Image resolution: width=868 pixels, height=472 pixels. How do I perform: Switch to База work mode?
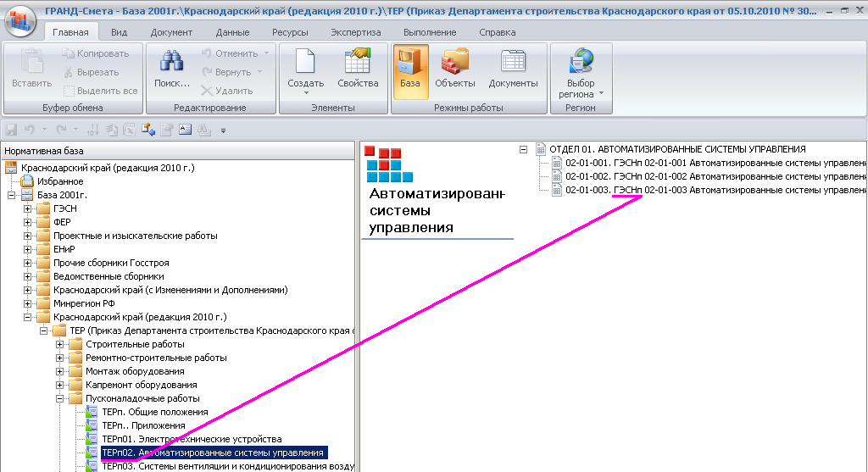[410, 71]
